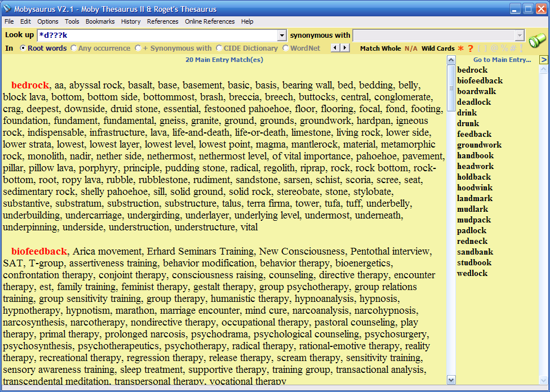Insert the question mark wild card

471,48
